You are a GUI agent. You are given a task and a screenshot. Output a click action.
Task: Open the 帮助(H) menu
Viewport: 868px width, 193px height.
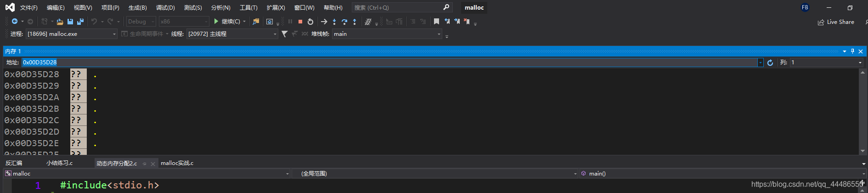tap(333, 8)
